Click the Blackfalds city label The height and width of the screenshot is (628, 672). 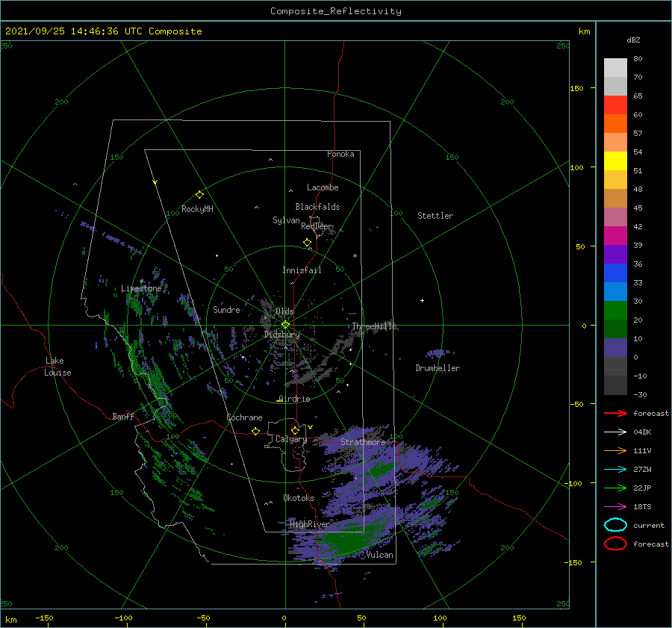[317, 207]
